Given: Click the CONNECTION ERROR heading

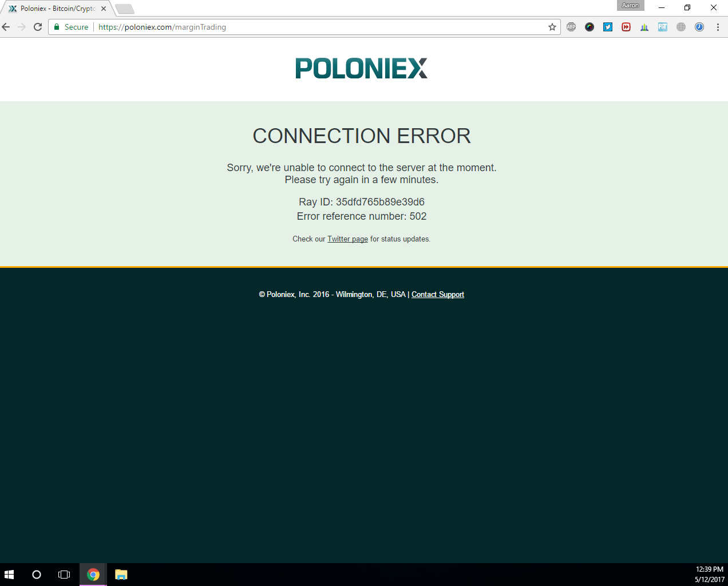Looking at the screenshot, I should pos(362,136).
